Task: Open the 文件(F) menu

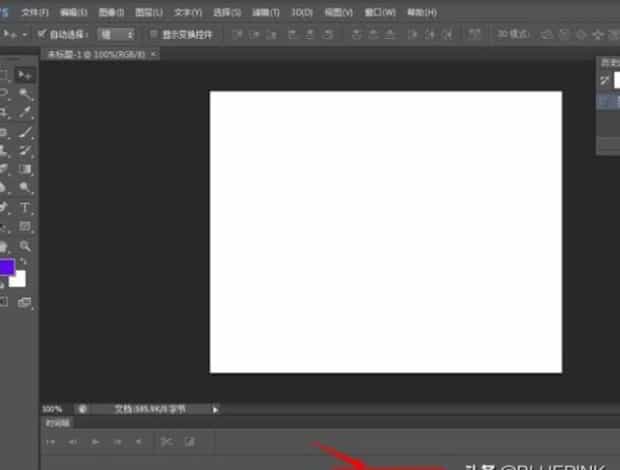Action: click(x=35, y=12)
